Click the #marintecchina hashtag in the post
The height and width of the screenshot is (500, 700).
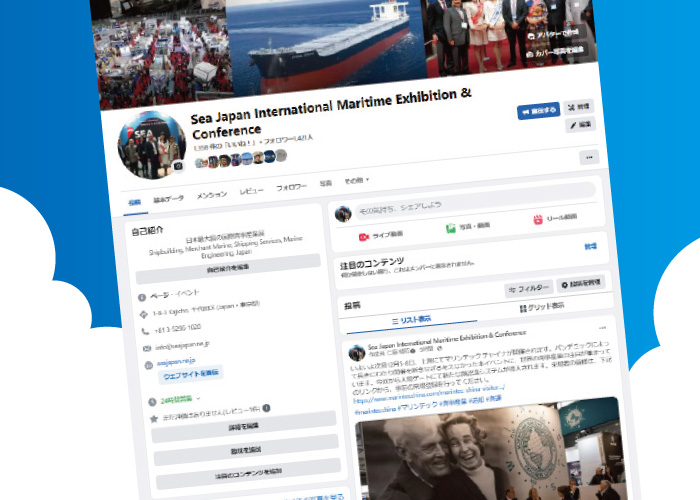click(375, 409)
